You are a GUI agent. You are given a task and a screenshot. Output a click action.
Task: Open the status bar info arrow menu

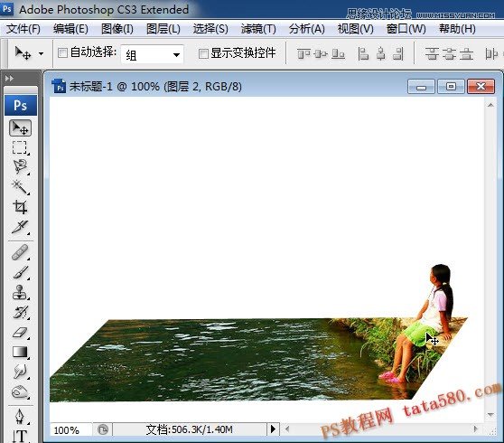click(x=273, y=429)
